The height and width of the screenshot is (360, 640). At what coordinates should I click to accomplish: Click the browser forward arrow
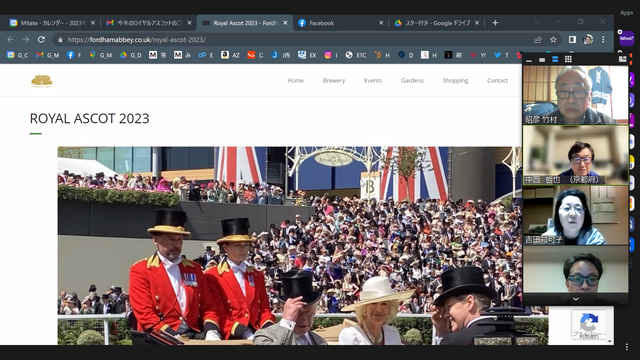(x=26, y=40)
